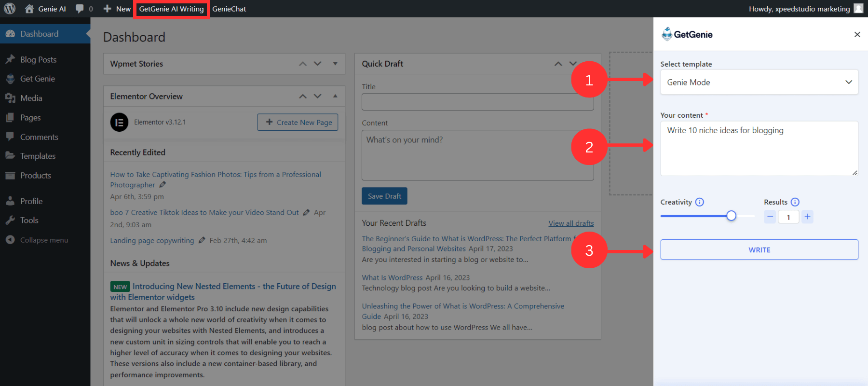Open the fashion photos tips post link
This screenshot has width=868, height=386.
[x=216, y=179]
